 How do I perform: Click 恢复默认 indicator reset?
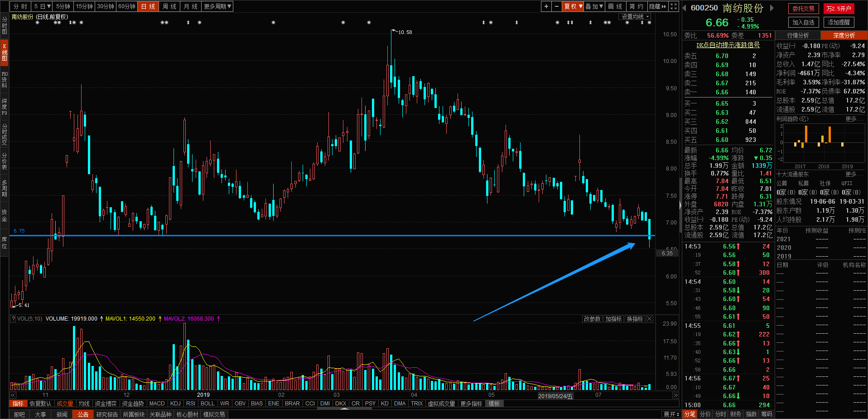(x=40, y=404)
